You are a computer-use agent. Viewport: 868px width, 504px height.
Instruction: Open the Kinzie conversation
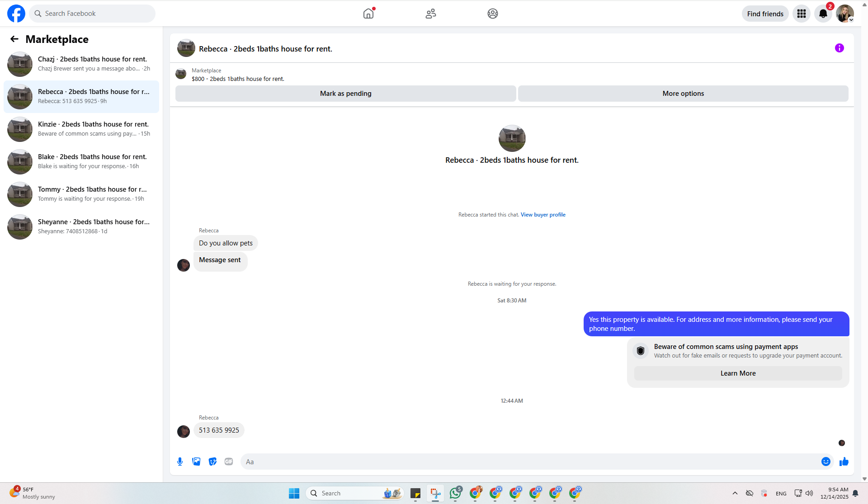(81, 129)
